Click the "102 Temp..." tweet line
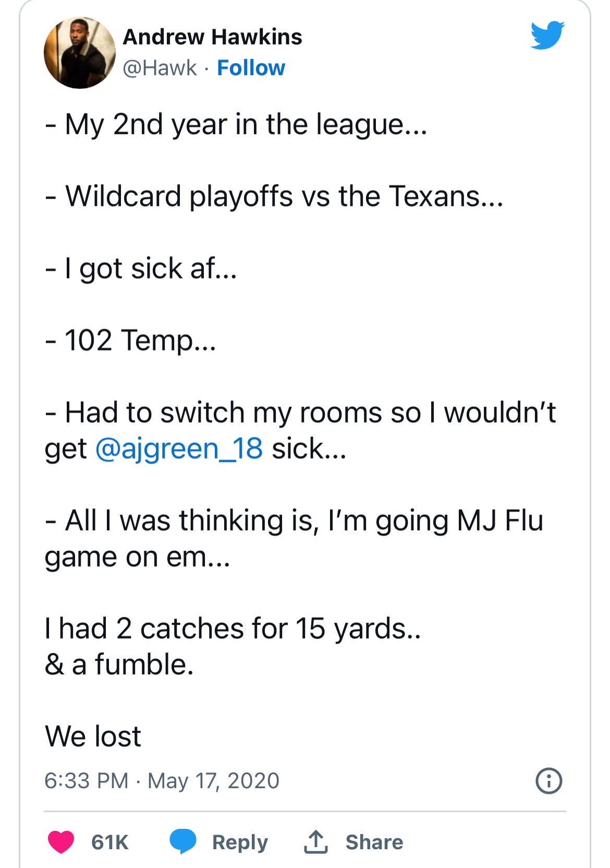610x868 pixels. click(x=130, y=341)
